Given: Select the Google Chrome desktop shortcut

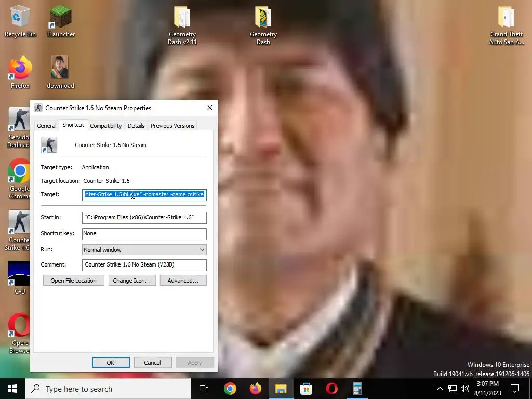Looking at the screenshot, I should pyautogui.click(x=19, y=179).
